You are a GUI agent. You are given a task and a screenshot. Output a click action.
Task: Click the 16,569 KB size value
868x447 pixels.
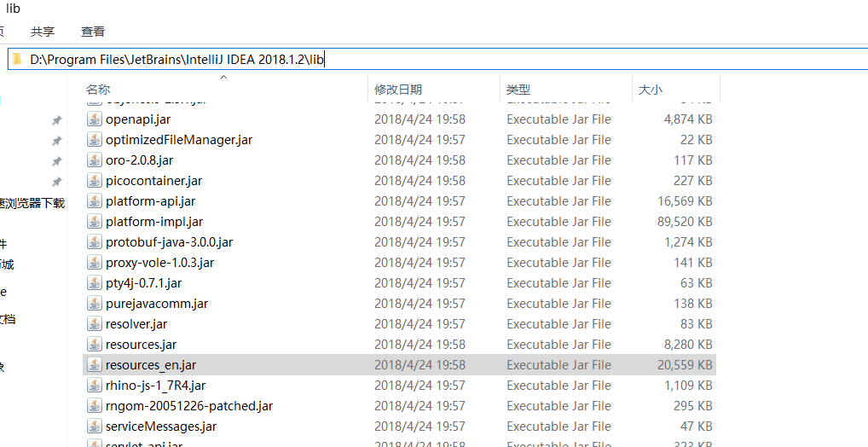pos(684,201)
